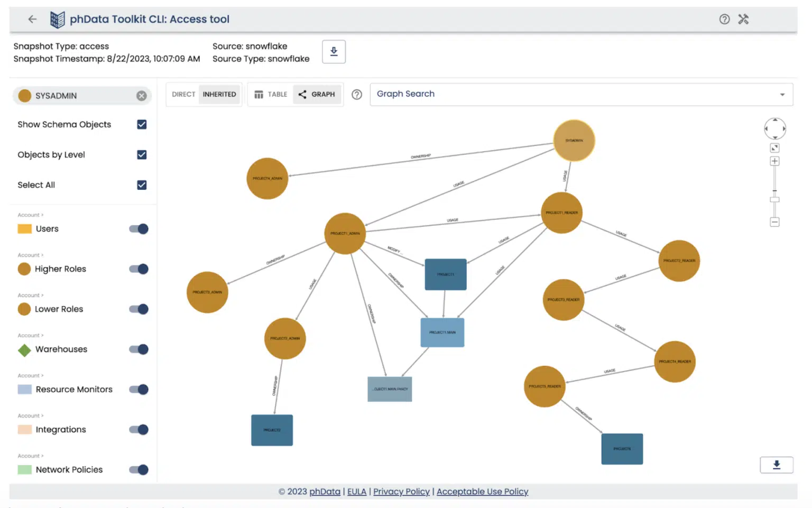Click the question mark help icon in header
The width and height of the screenshot is (812, 508).
coord(724,19)
